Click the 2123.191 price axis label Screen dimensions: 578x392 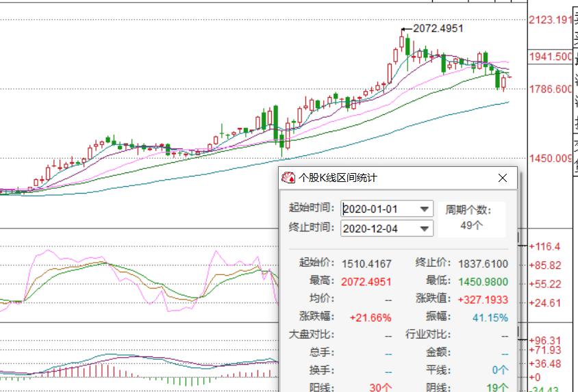551,20
